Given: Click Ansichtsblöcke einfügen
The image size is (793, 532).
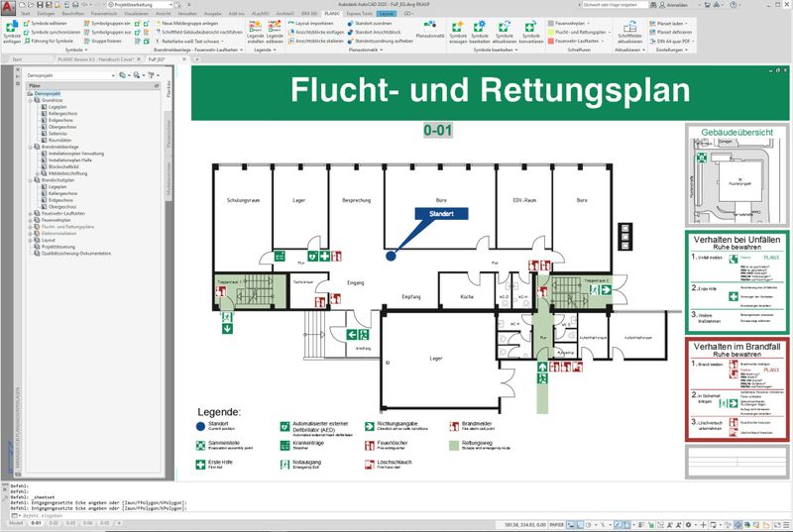Looking at the screenshot, I should point(315,32).
